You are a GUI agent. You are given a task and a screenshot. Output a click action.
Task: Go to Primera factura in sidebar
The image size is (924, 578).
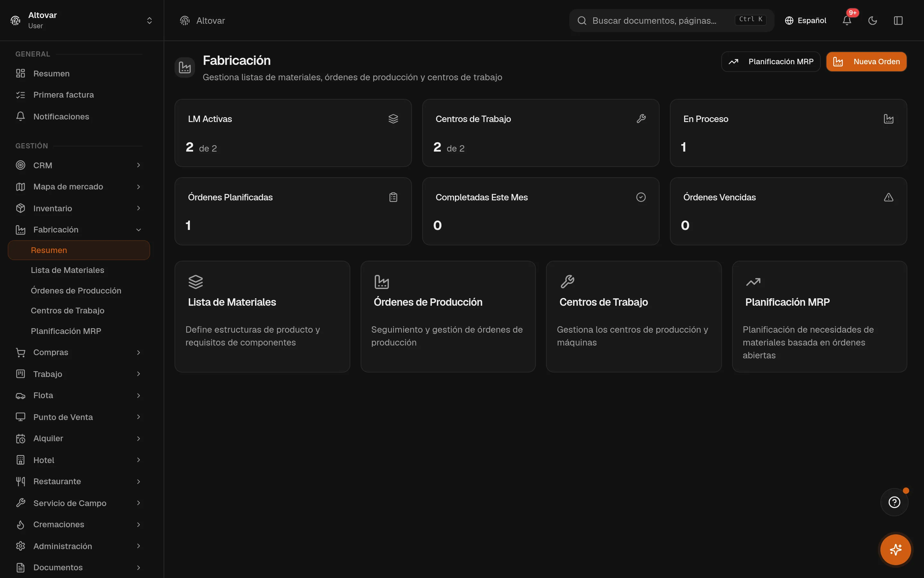pyautogui.click(x=79, y=95)
